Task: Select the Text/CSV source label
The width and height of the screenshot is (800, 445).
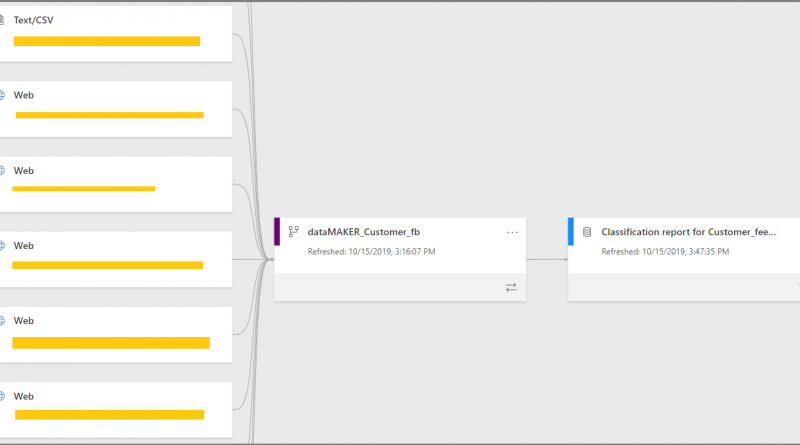Action: (x=33, y=19)
